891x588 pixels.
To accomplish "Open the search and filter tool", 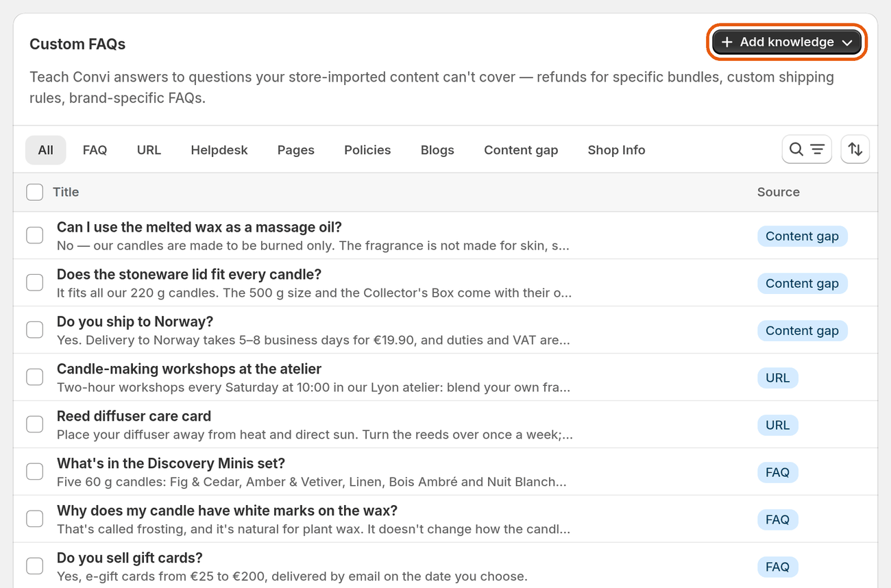I will (807, 149).
